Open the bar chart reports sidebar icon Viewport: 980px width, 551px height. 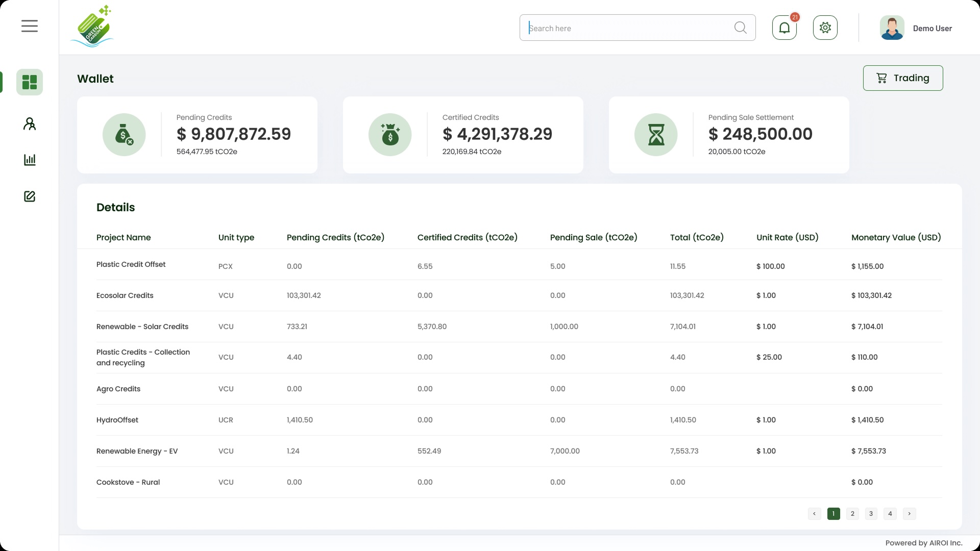pos(30,160)
